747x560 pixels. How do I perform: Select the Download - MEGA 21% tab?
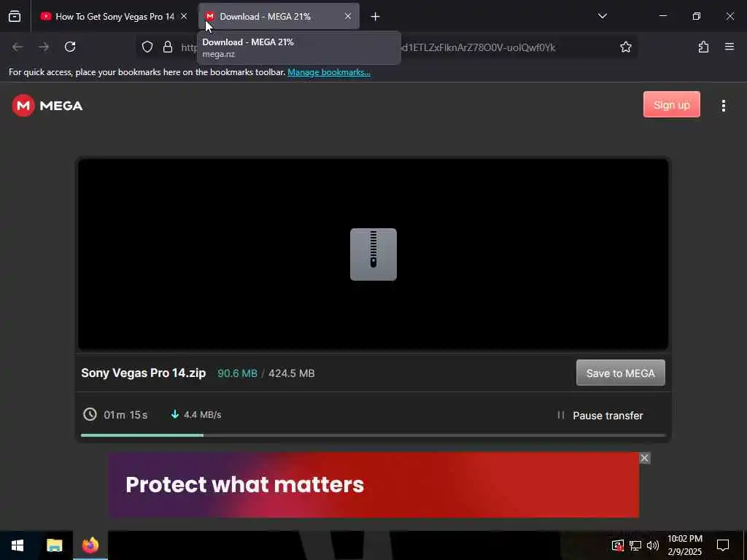pos(278,17)
